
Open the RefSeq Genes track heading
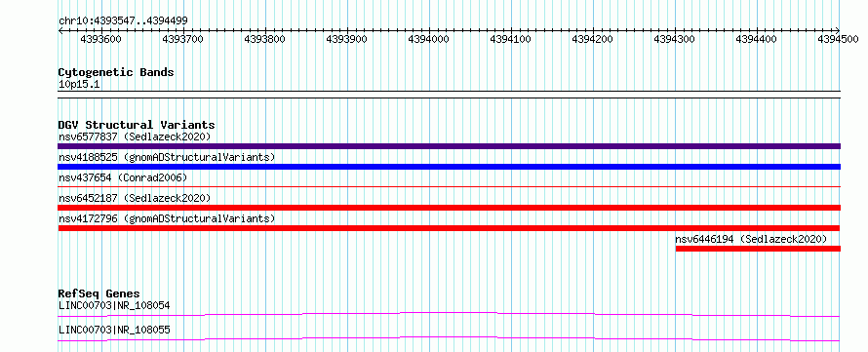click(99, 293)
